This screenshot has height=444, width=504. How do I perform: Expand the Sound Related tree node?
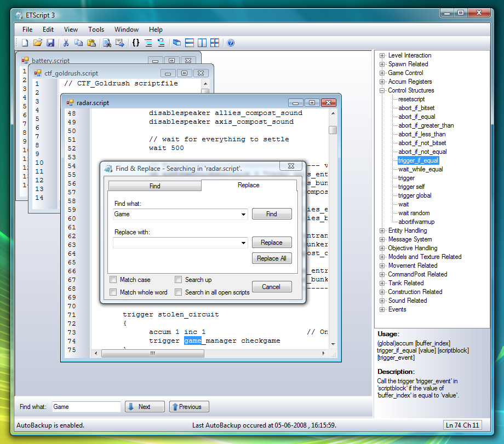click(382, 301)
